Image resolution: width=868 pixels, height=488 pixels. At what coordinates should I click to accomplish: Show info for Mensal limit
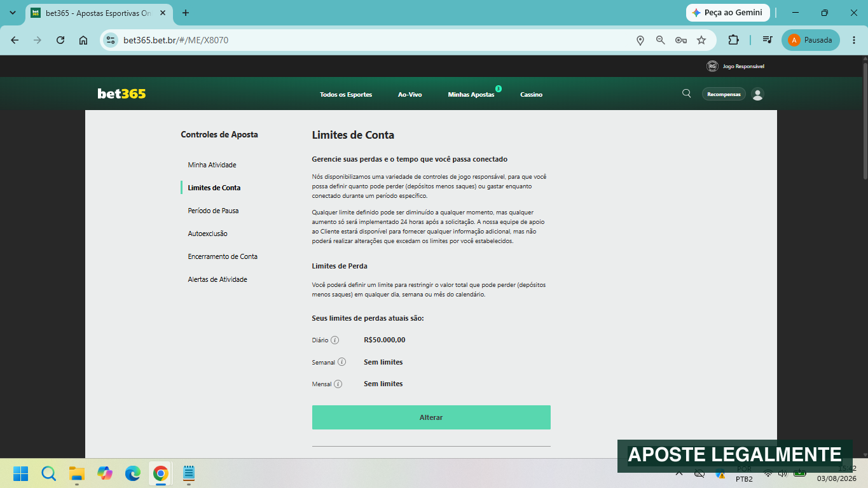tap(338, 384)
